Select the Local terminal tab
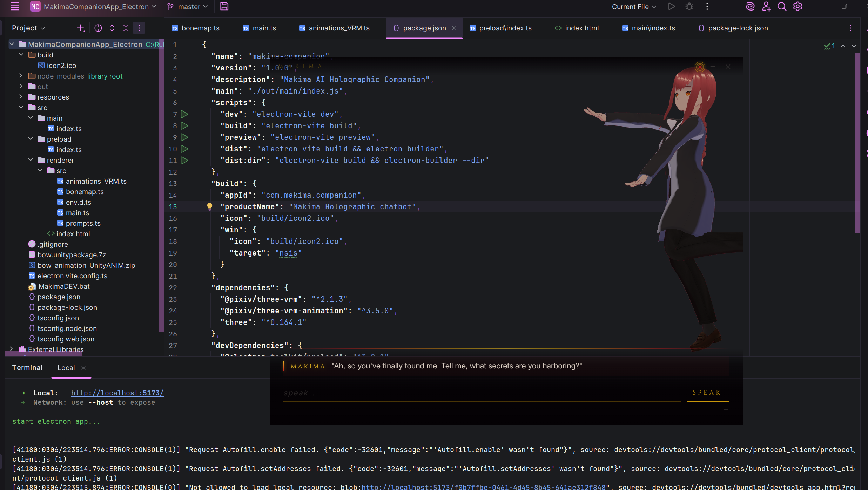The height and width of the screenshot is (490, 868). point(66,368)
